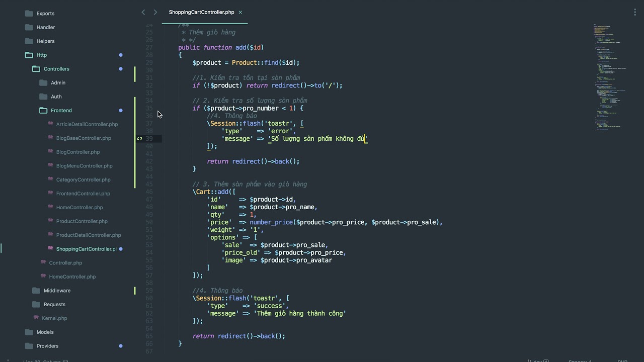Image resolution: width=644 pixels, height=362 pixels.
Task: Expand the Auth folder
Action: [43, 97]
